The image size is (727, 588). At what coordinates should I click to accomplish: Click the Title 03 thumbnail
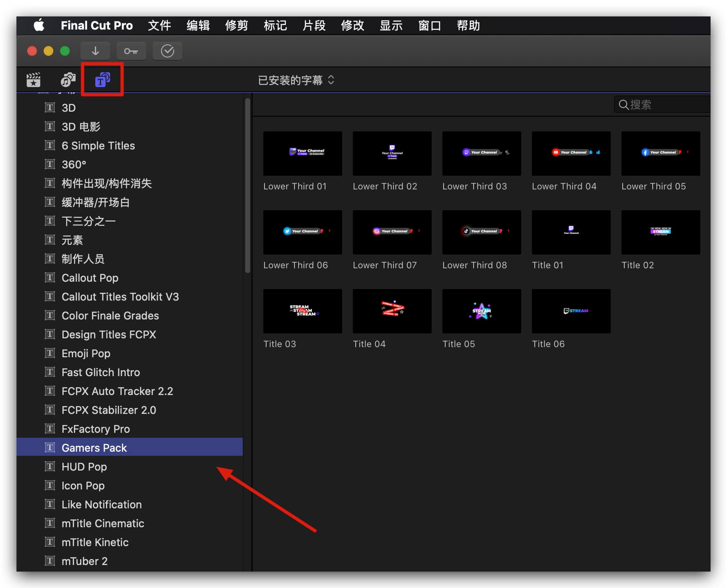coord(303,311)
